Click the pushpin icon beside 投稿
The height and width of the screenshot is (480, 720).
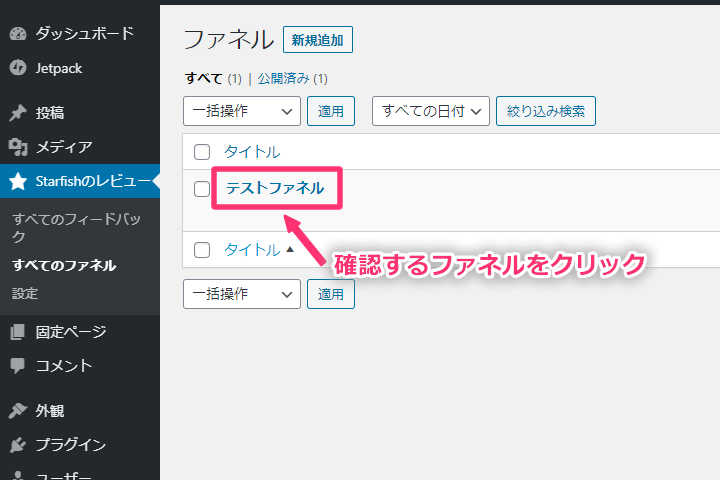click(18, 113)
